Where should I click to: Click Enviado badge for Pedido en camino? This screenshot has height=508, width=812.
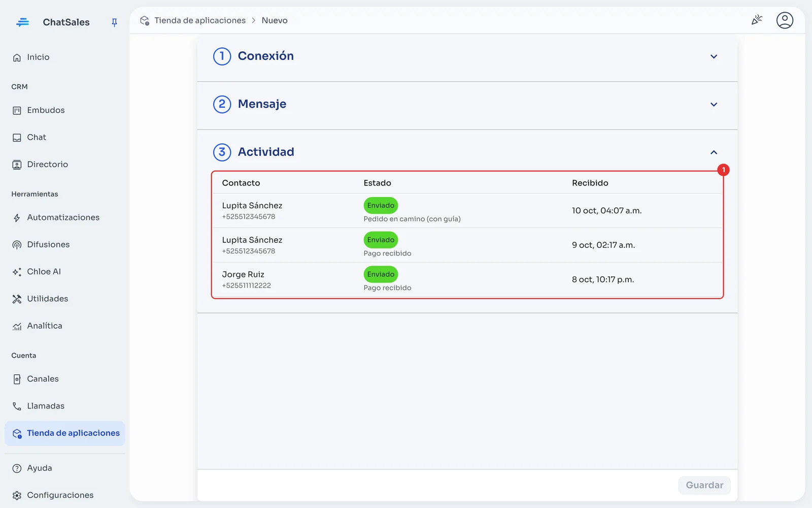click(x=381, y=205)
